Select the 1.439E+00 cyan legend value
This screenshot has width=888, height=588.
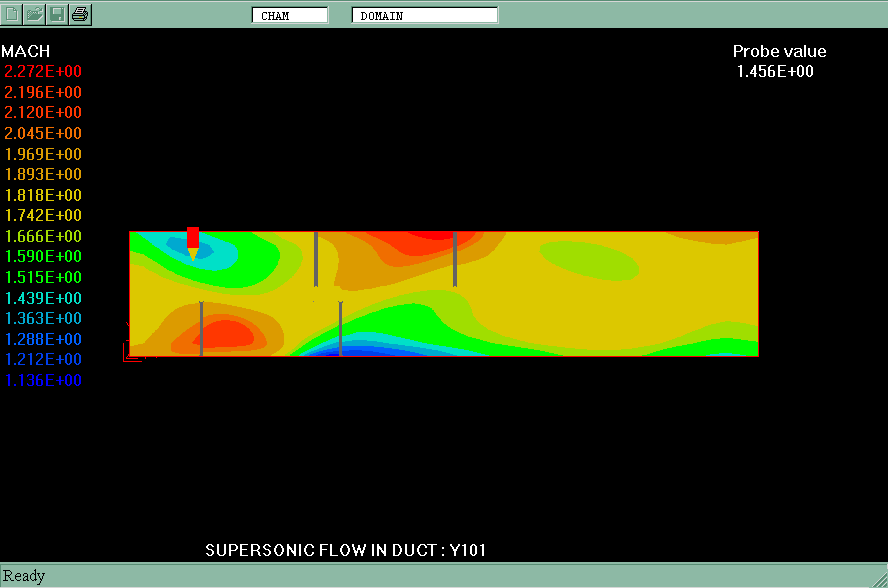[43, 299]
